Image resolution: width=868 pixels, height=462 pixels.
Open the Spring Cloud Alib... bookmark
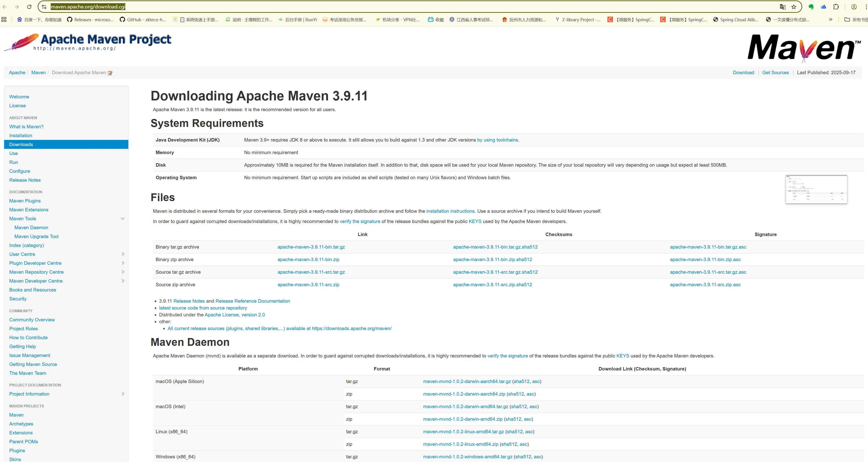[x=736, y=20]
